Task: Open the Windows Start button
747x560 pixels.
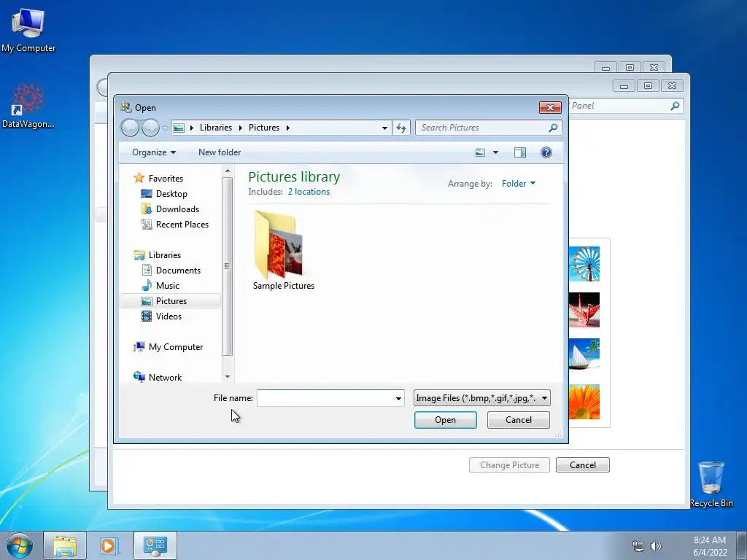Action: point(20,545)
